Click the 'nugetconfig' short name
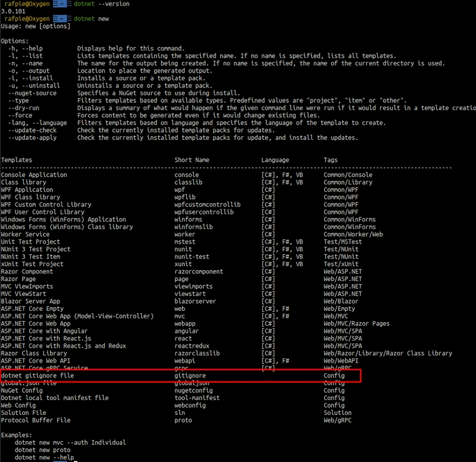The width and height of the screenshot is (476, 462). [x=194, y=391]
